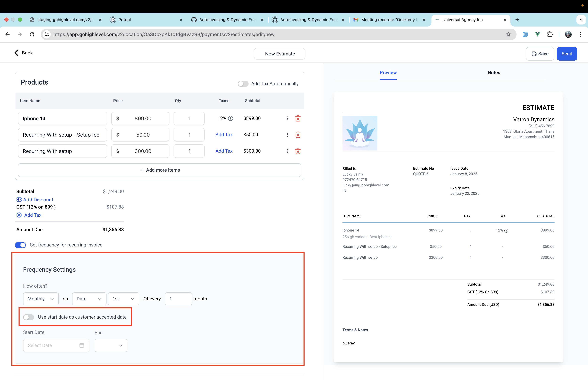Switch to the Notes tab
This screenshot has height=380, width=588.
point(494,72)
